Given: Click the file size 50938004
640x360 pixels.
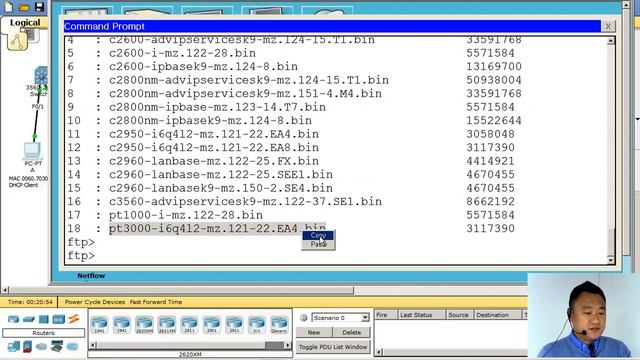Looking at the screenshot, I should point(494,80).
